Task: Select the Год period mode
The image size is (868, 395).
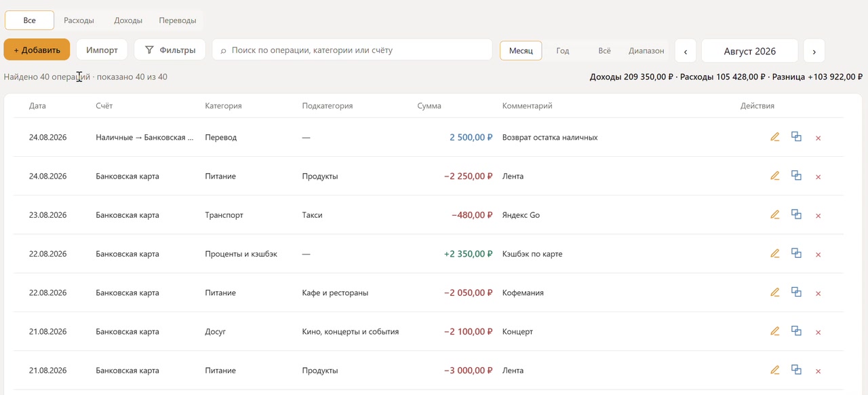Action: tap(563, 51)
